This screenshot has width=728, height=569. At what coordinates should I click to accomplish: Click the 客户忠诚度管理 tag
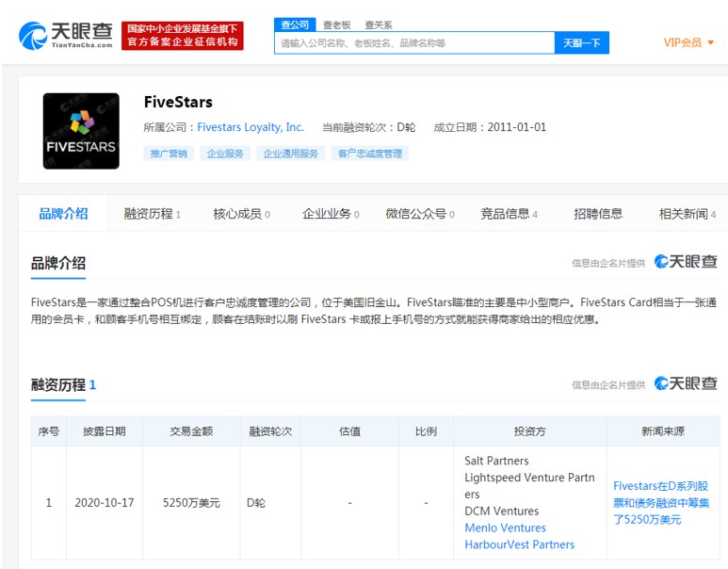(x=370, y=154)
